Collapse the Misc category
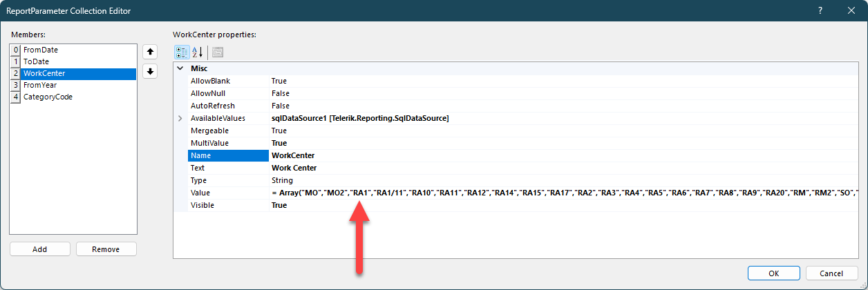This screenshot has width=868, height=290. coord(180,69)
